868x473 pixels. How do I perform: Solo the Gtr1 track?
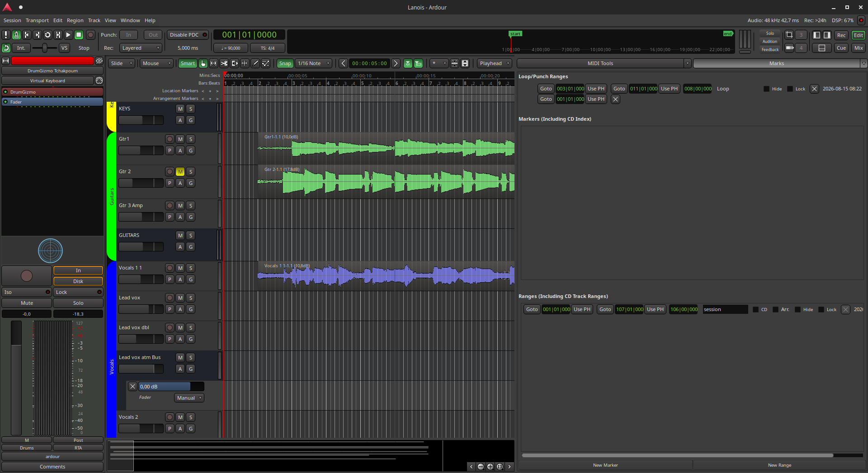click(x=191, y=139)
